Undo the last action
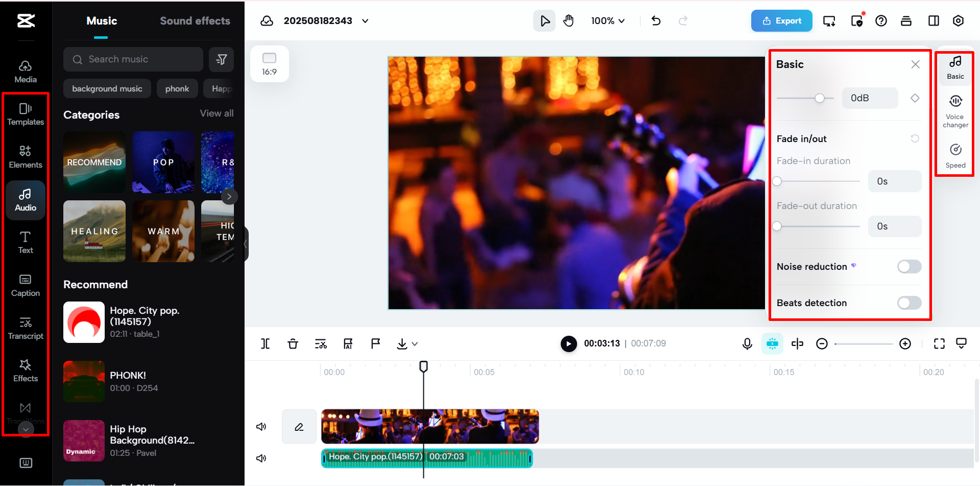Image resolution: width=980 pixels, height=486 pixels. click(x=656, y=21)
